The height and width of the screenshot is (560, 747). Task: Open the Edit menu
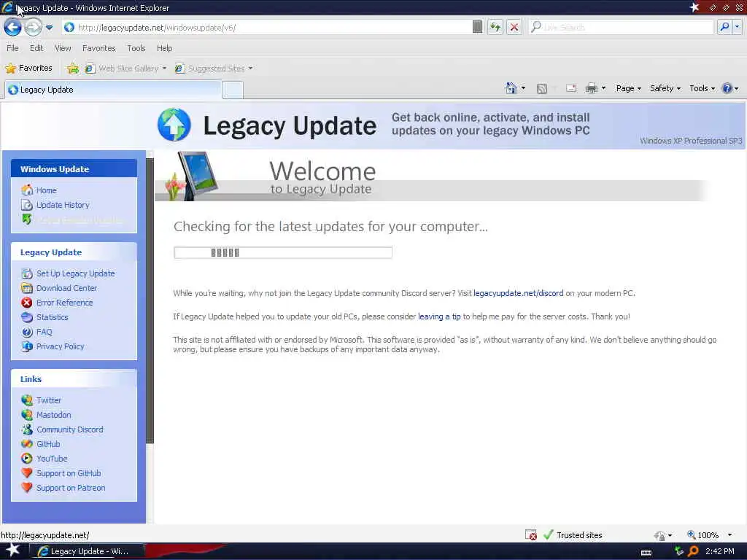36,48
